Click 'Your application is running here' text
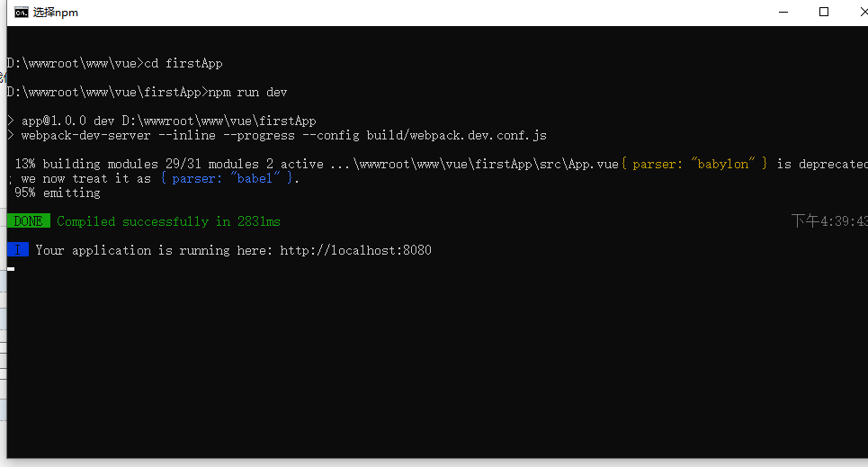Screen dimensions: 868x467 (155, 250)
